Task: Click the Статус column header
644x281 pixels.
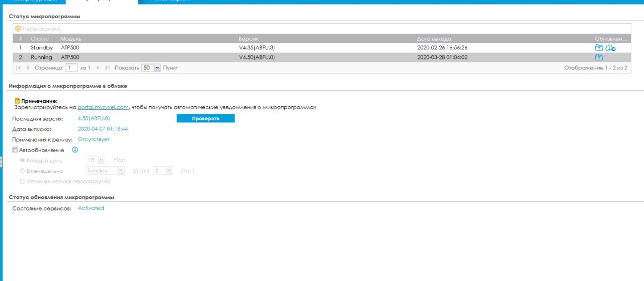Action: (40, 39)
